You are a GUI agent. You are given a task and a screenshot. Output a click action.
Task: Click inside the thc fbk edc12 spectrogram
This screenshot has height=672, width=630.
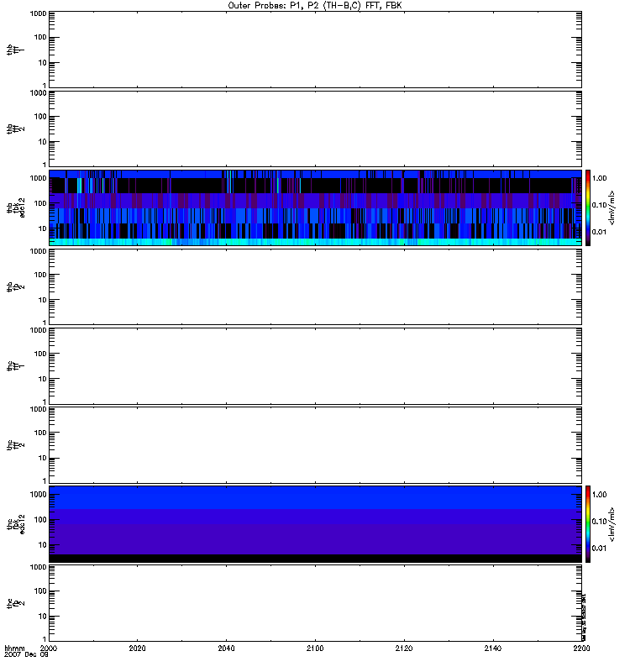click(x=315, y=522)
